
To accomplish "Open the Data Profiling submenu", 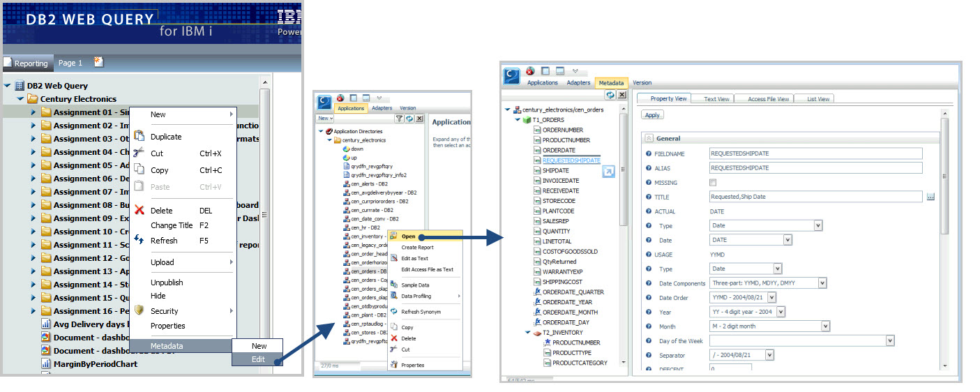I will (x=425, y=296).
